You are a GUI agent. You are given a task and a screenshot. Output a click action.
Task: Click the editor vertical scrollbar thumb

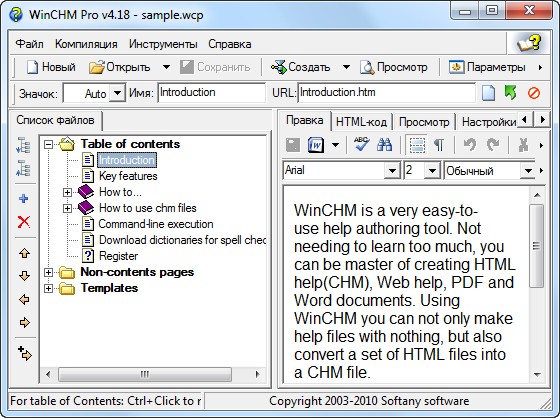[536, 246]
